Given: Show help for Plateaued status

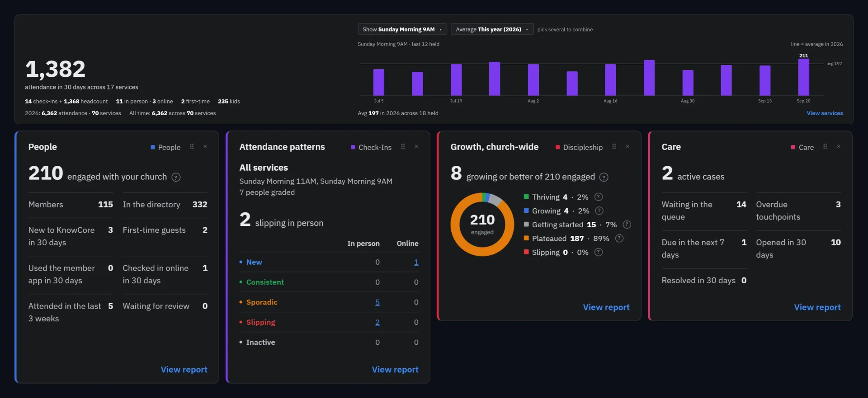Looking at the screenshot, I should (619, 239).
